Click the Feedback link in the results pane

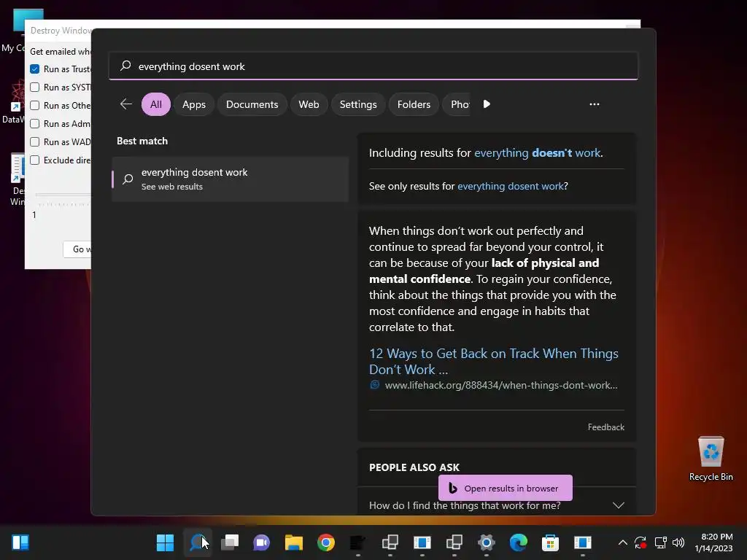coord(605,427)
